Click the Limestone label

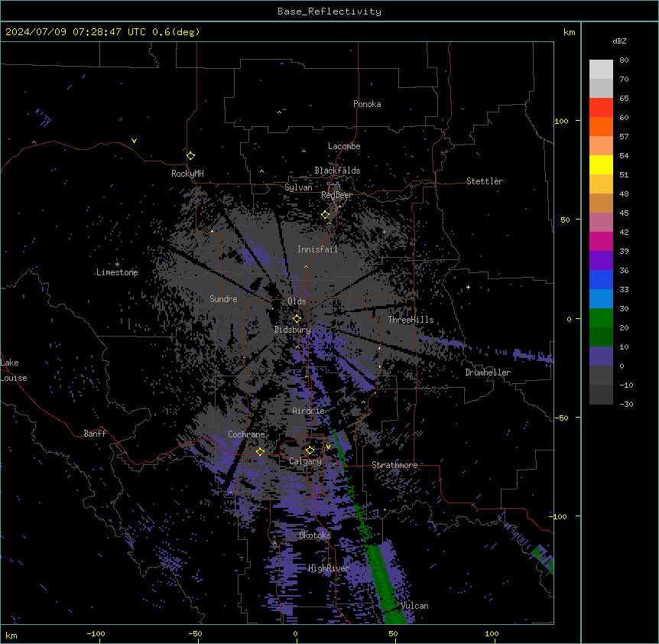coord(117,272)
